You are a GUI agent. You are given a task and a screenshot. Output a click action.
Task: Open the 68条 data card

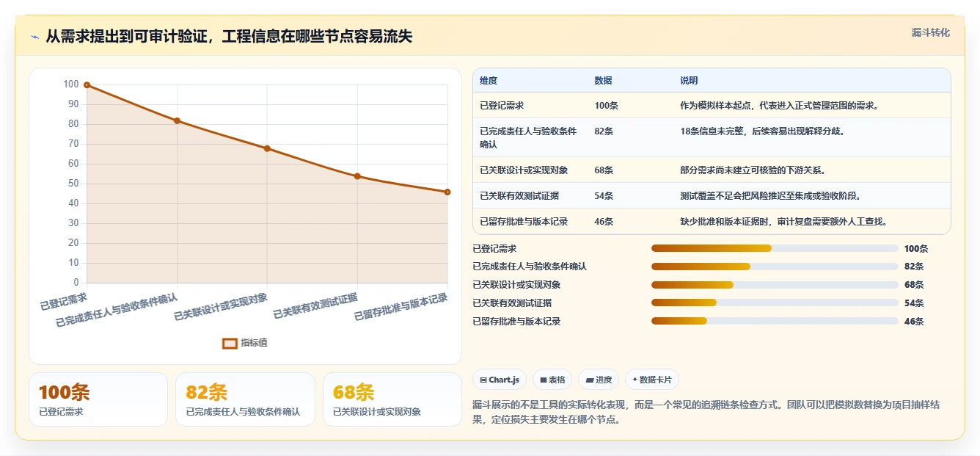392,399
